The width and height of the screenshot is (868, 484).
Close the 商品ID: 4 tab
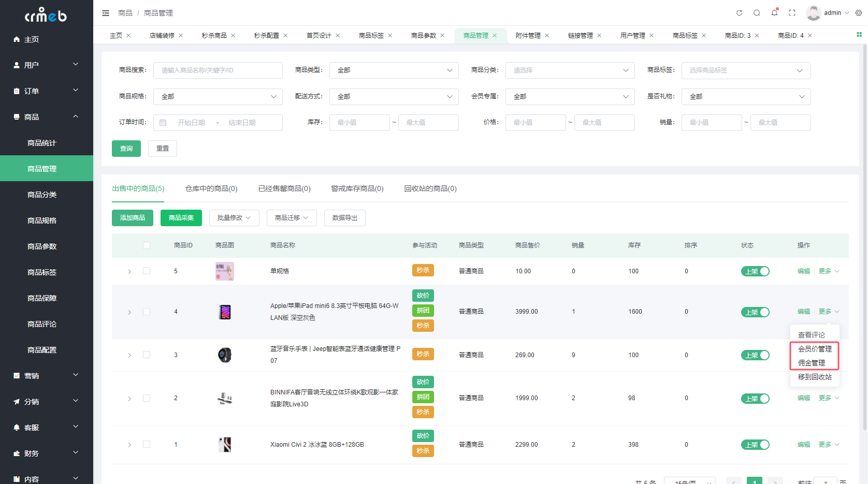[x=810, y=36]
